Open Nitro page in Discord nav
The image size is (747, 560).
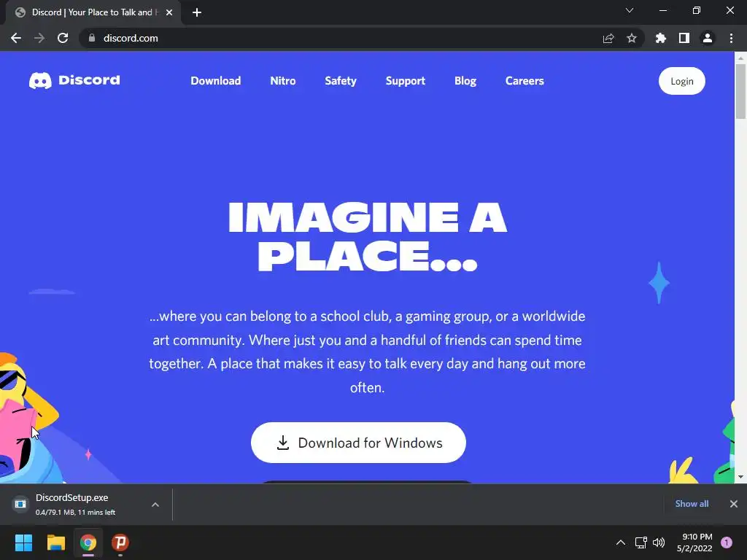click(283, 81)
